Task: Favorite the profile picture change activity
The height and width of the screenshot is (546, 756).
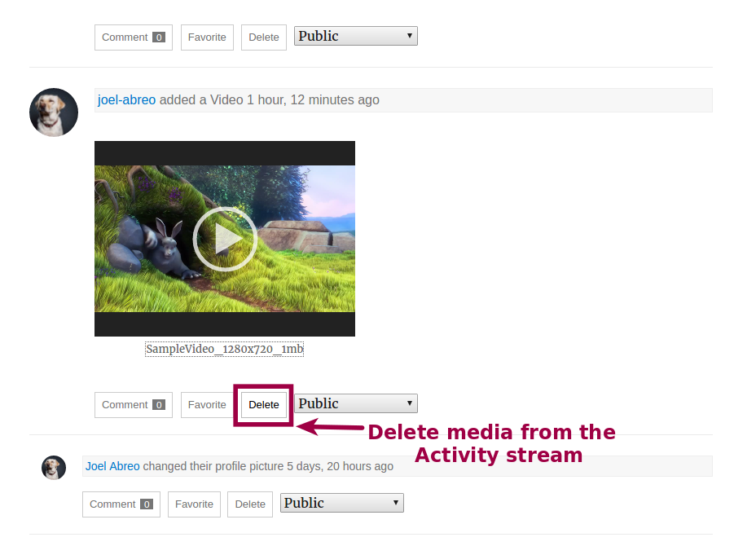Action: [x=194, y=504]
